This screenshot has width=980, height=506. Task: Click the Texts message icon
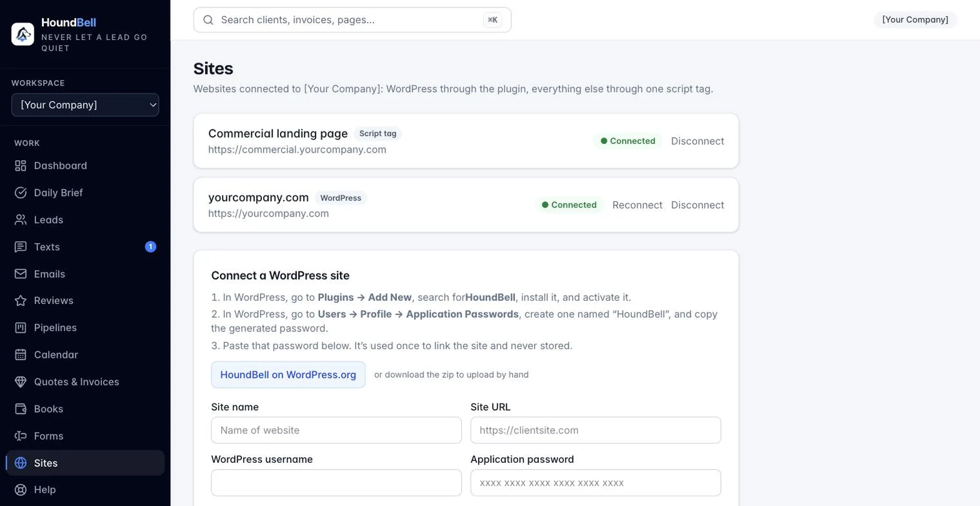click(21, 247)
